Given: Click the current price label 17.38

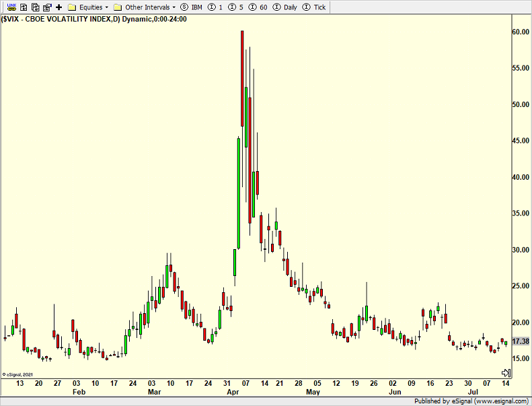Looking at the screenshot, I should (x=521, y=341).
